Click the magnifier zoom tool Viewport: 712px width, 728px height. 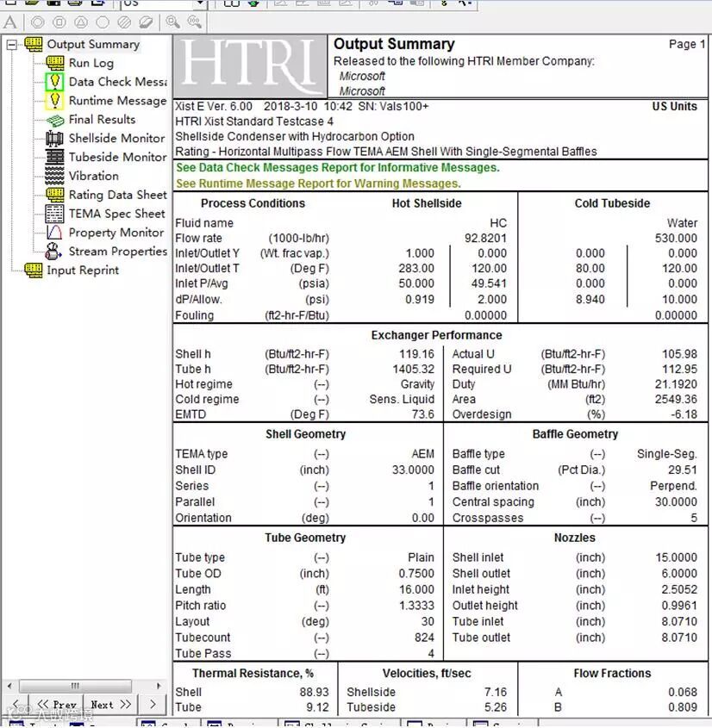pos(172,22)
